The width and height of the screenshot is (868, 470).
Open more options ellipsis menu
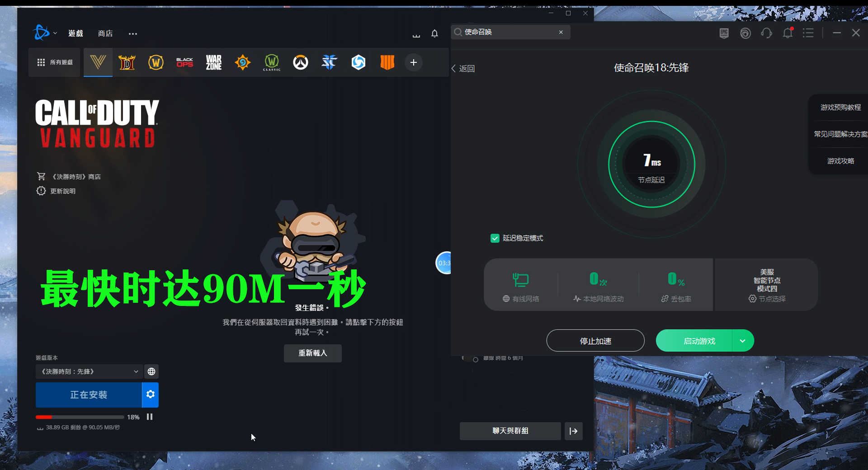(x=132, y=34)
